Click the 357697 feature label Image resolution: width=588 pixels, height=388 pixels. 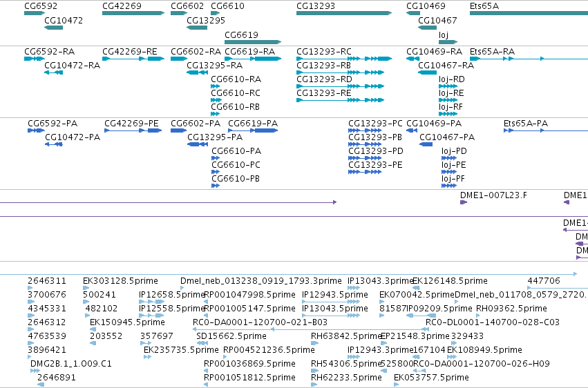pyautogui.click(x=157, y=336)
